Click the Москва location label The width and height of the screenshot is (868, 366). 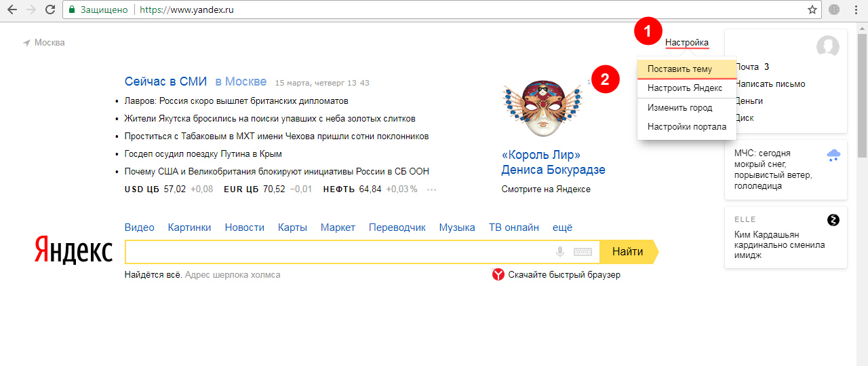[x=50, y=43]
